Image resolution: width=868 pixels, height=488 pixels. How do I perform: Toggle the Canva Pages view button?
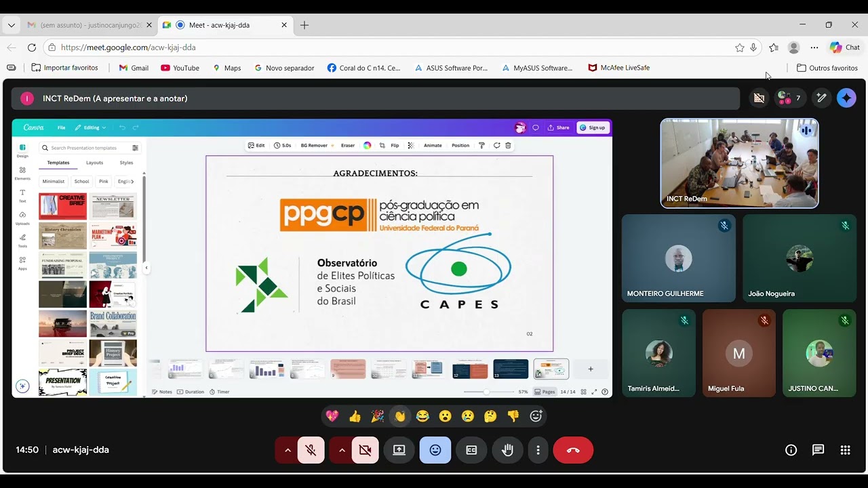545,392
